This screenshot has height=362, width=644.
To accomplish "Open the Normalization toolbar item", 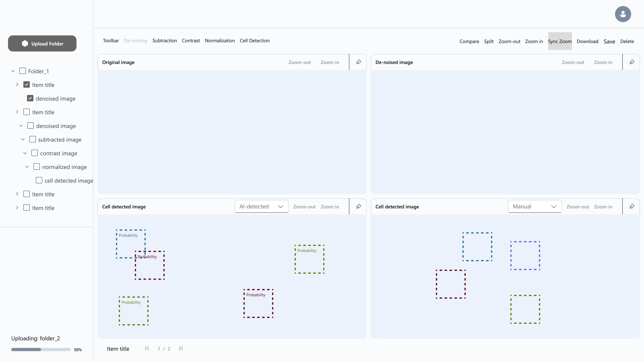I will click(x=220, y=40).
